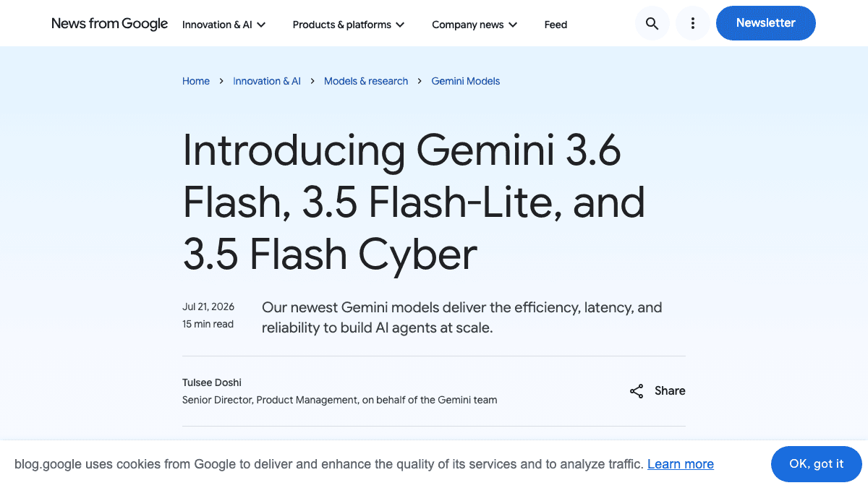868x488 pixels.
Task: Click the share icon beside Share
Action: tap(637, 391)
